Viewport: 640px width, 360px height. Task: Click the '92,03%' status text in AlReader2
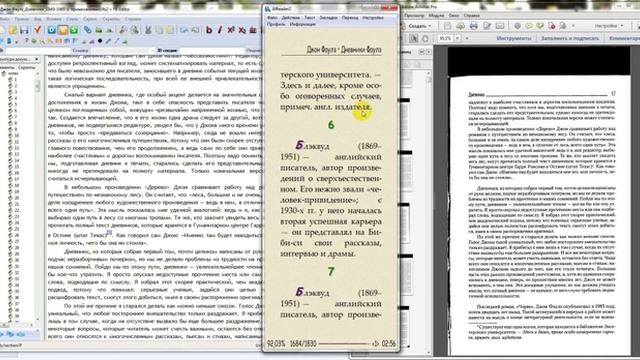[x=276, y=344]
